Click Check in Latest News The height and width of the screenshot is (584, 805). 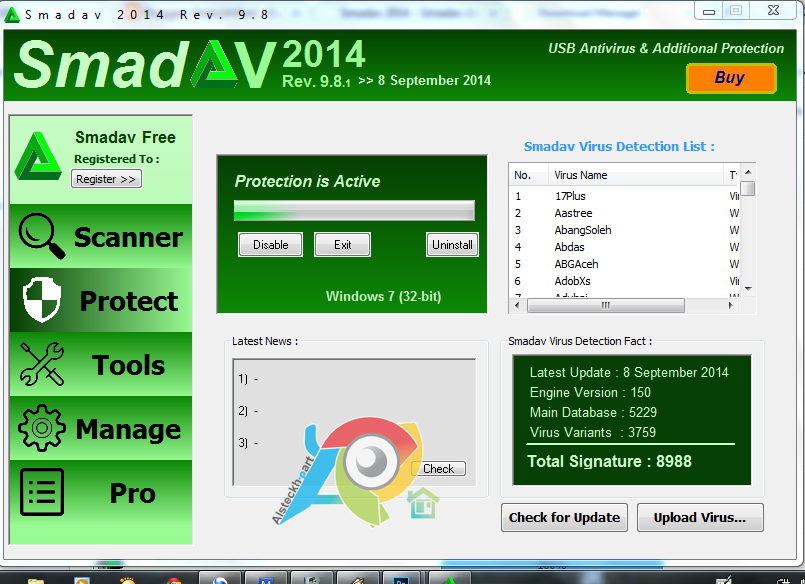point(439,469)
